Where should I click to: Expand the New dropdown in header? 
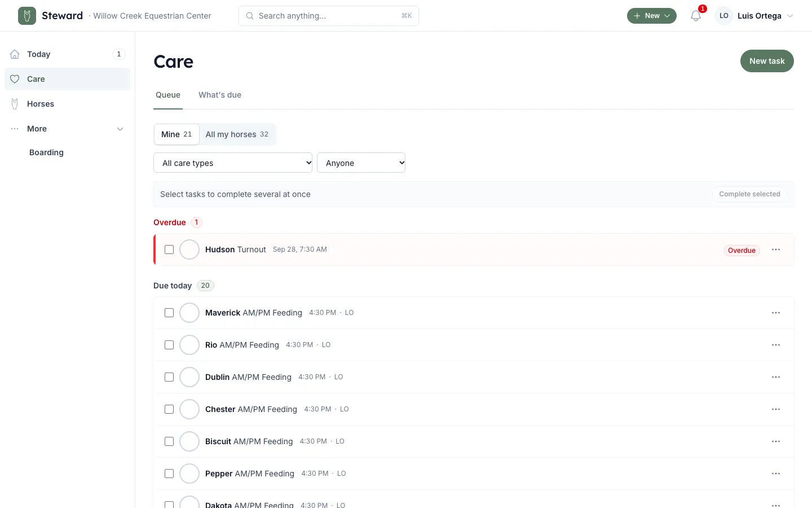coord(651,16)
